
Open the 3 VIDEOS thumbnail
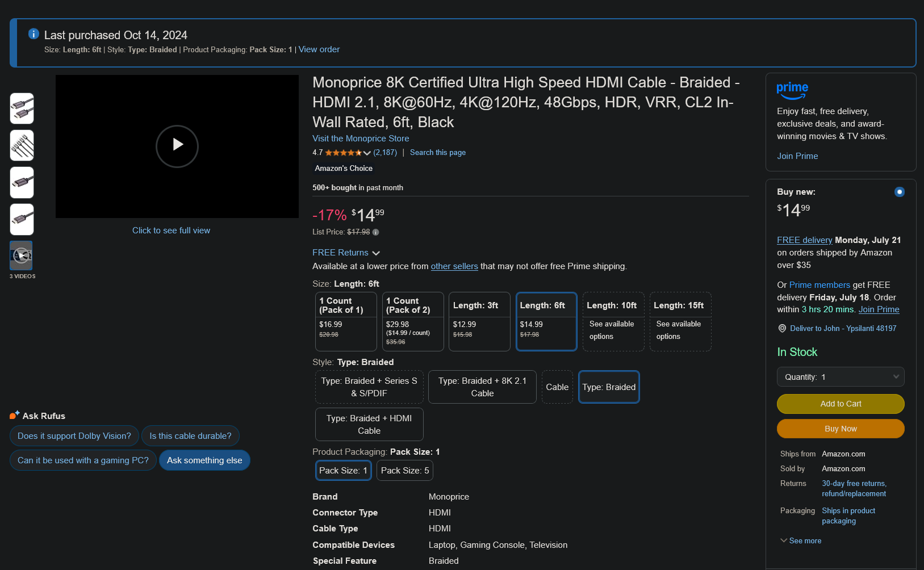coord(22,255)
